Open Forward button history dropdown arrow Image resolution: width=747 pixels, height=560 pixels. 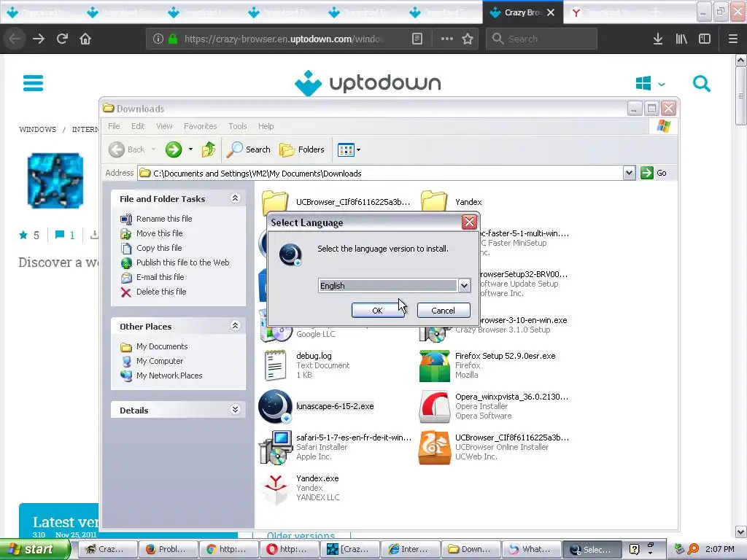click(x=190, y=149)
